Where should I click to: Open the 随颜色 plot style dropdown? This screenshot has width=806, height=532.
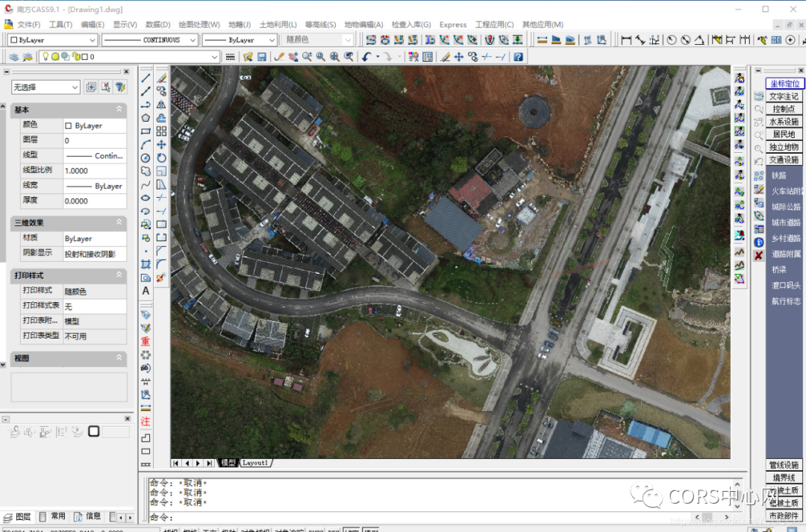coord(316,40)
